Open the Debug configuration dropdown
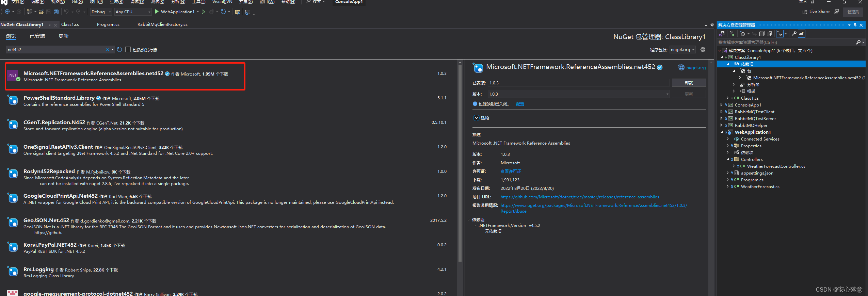 click(x=101, y=12)
